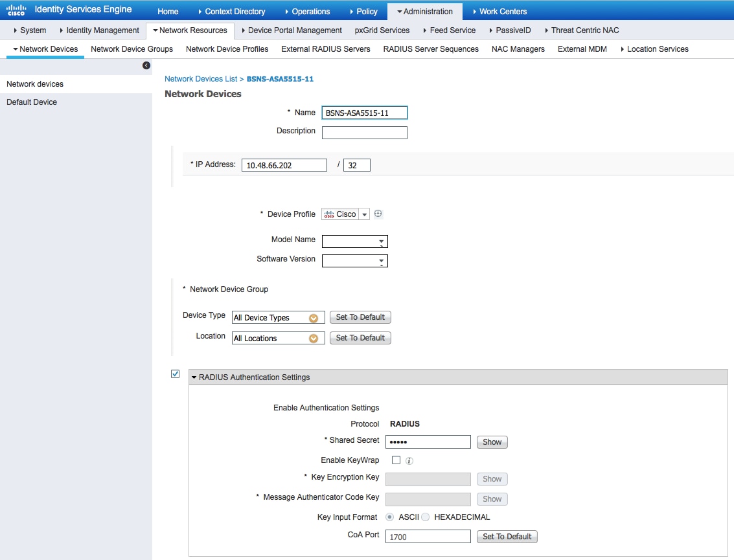The width and height of the screenshot is (734, 560).
Task: Go to the Home tab
Action: 168,11
